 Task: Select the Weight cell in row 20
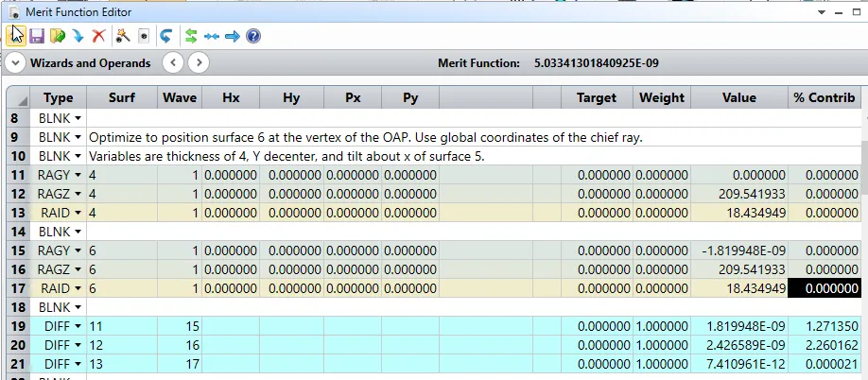click(662, 344)
